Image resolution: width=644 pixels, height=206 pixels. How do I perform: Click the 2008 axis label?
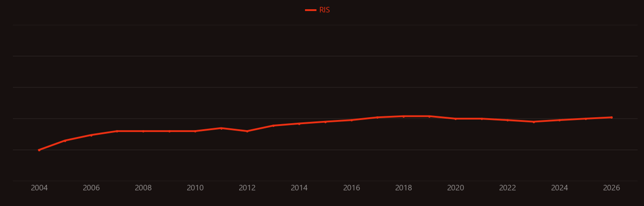tap(143, 188)
